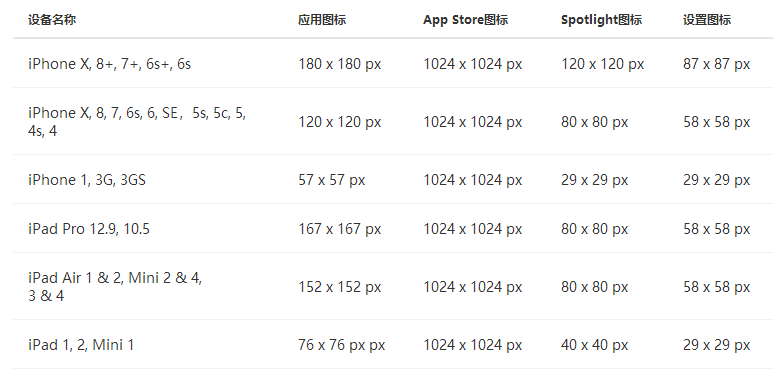Click the App Store图标 column header
Viewport: 782px width, 379px height.
click(466, 20)
